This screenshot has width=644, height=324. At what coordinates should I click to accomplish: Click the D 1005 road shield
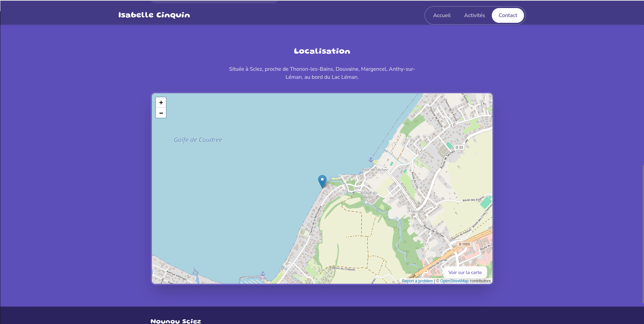[464, 244]
